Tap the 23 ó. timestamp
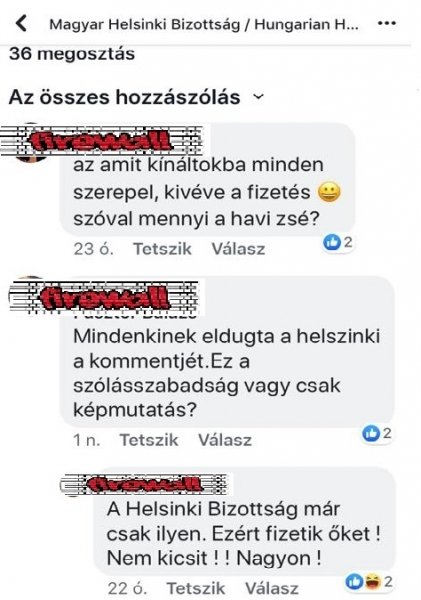Image resolution: width=421 pixels, height=600 pixels. [93, 249]
